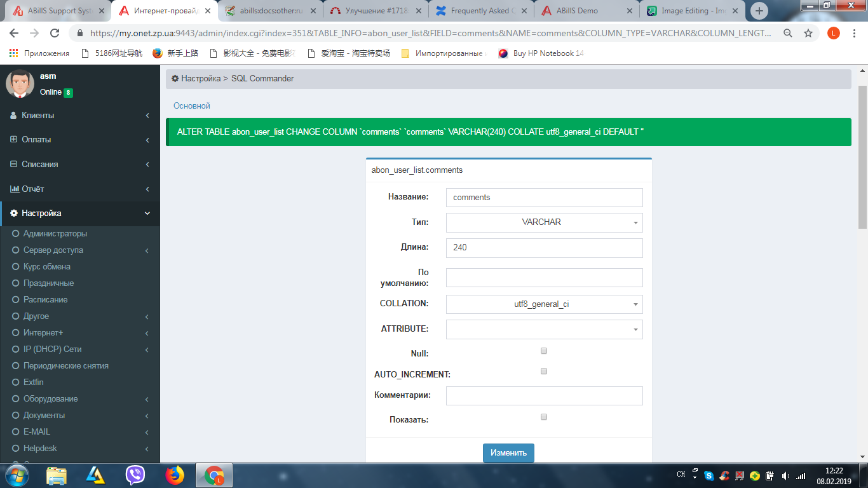Bookmark this page with star icon
The image size is (868, 488).
(808, 33)
